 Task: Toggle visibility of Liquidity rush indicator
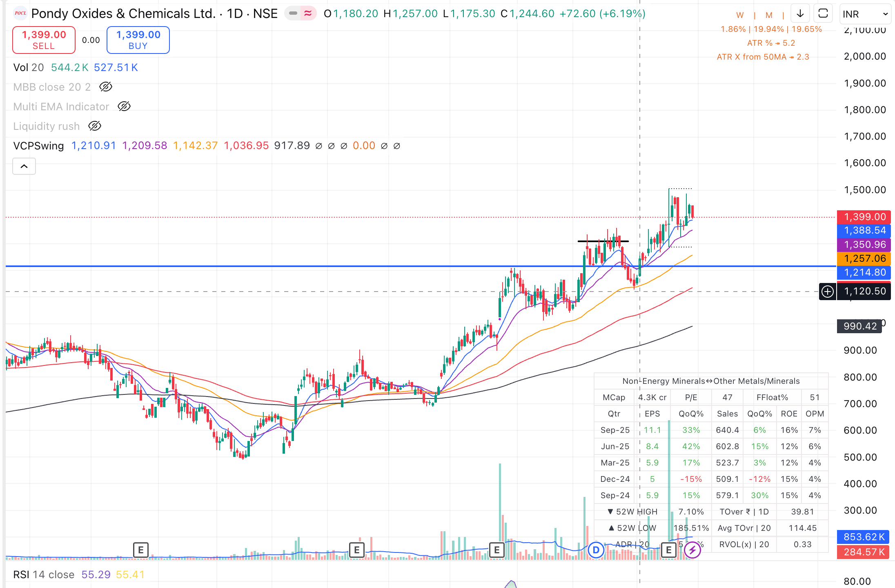pos(94,126)
